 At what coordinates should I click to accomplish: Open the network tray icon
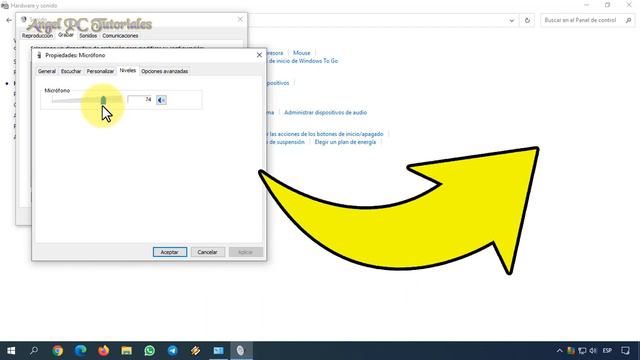582,351
